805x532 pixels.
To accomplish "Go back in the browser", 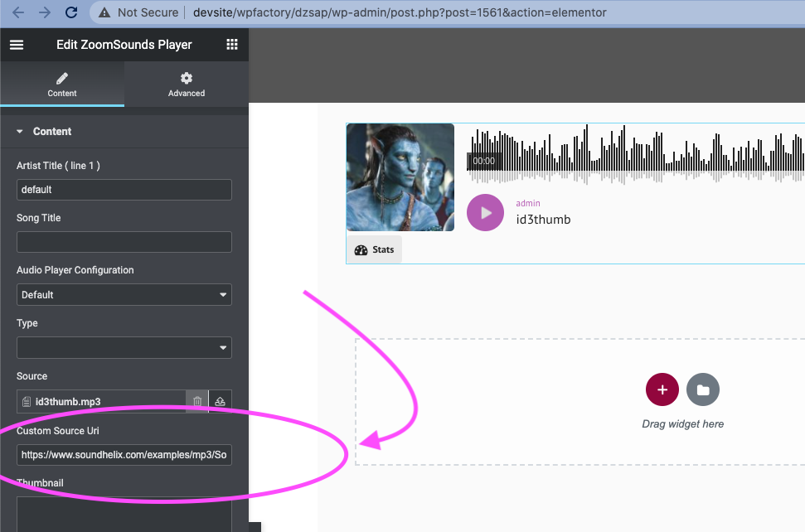I will click(x=18, y=12).
